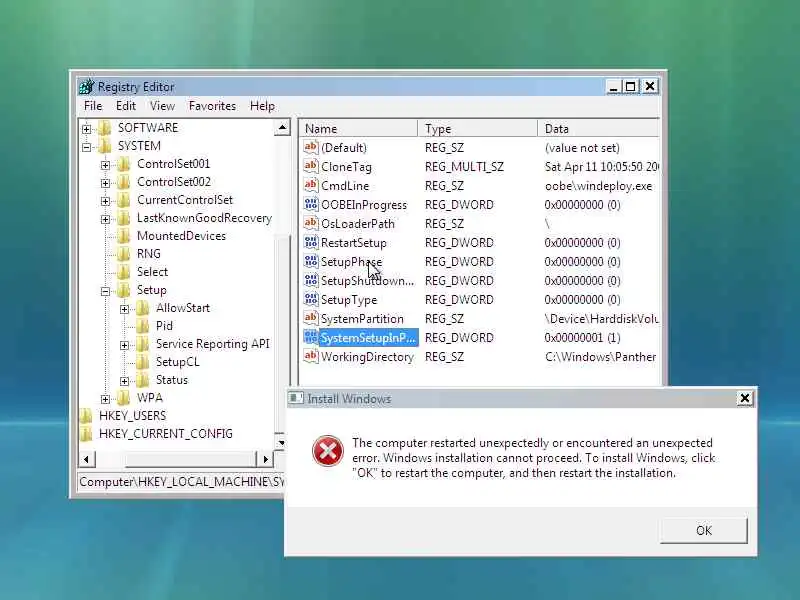The width and height of the screenshot is (800, 600).
Task: Collapse the SYSTEM key
Action: click(87, 147)
